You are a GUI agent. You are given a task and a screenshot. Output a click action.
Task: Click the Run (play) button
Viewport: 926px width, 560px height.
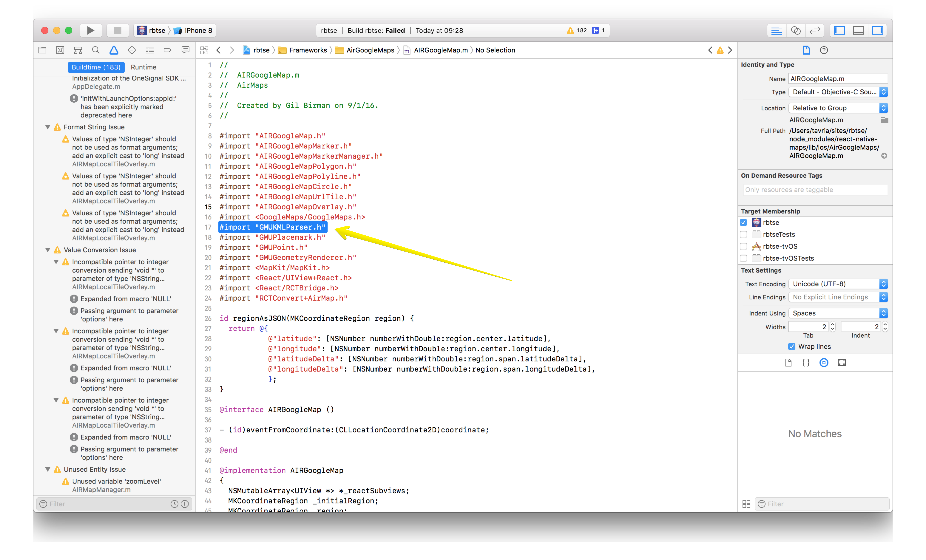click(x=91, y=30)
